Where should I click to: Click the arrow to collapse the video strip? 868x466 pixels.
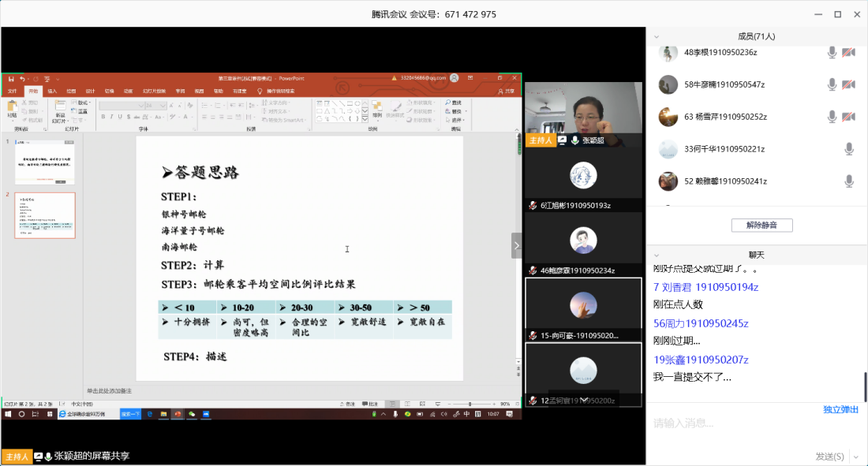click(x=517, y=245)
